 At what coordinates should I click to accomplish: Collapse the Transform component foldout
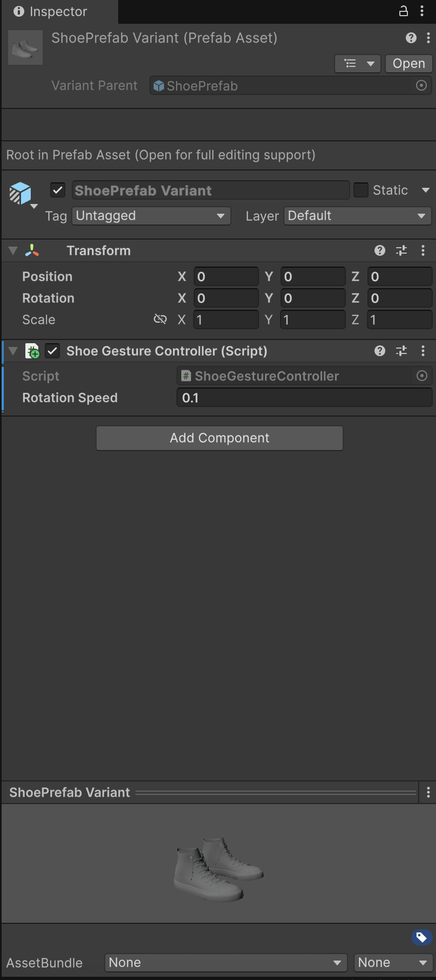(13, 250)
